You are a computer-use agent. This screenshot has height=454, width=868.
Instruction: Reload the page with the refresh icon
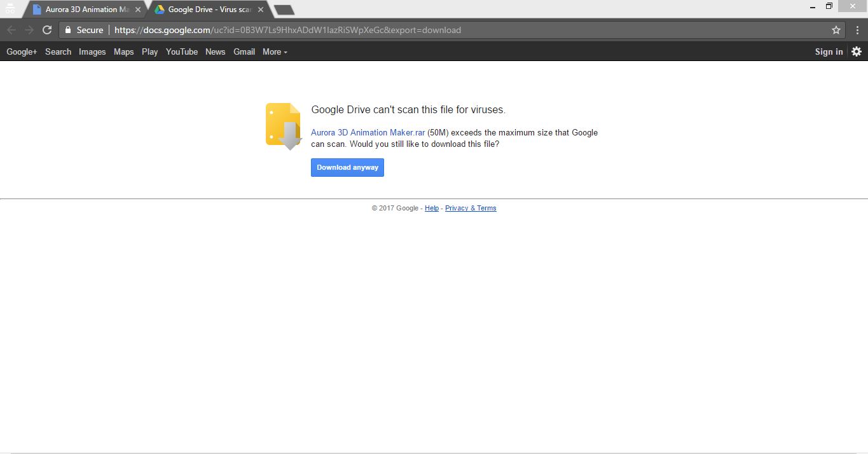click(46, 30)
